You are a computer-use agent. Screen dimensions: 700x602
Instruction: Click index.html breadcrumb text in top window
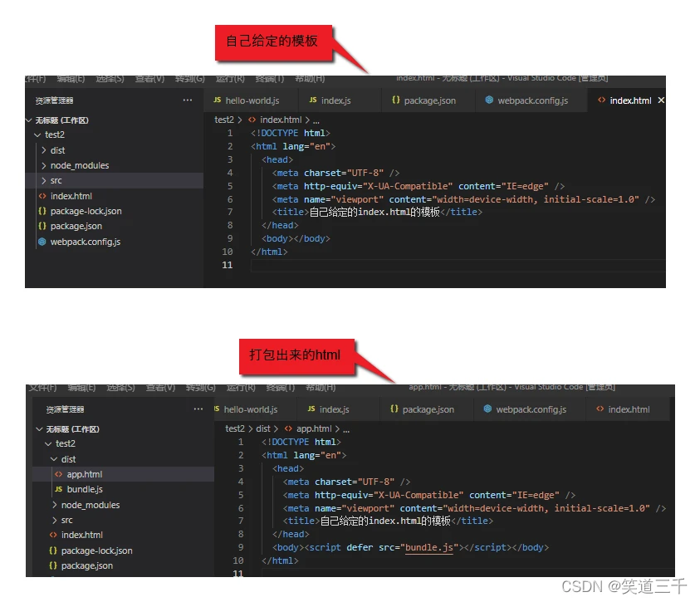tap(281, 120)
